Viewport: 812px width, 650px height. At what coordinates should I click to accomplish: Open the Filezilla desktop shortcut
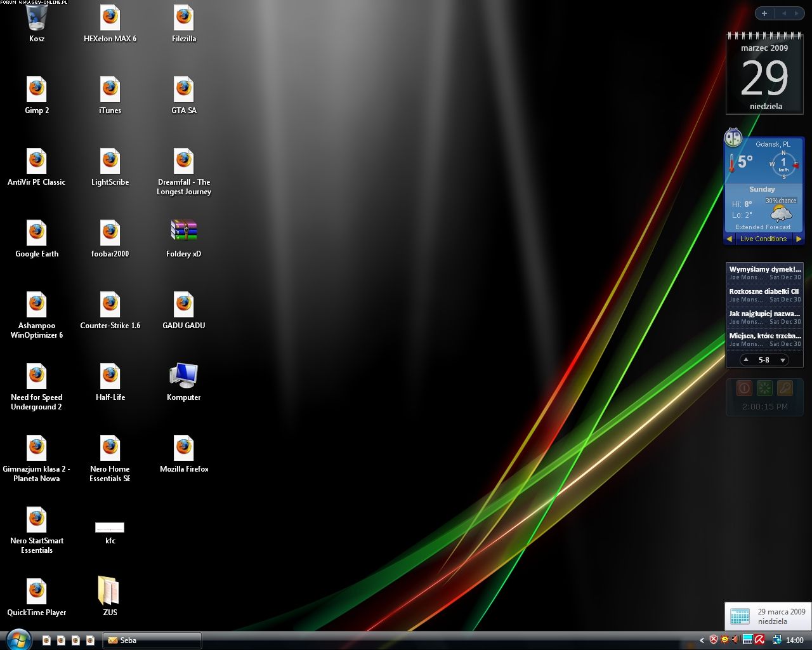pos(184,23)
